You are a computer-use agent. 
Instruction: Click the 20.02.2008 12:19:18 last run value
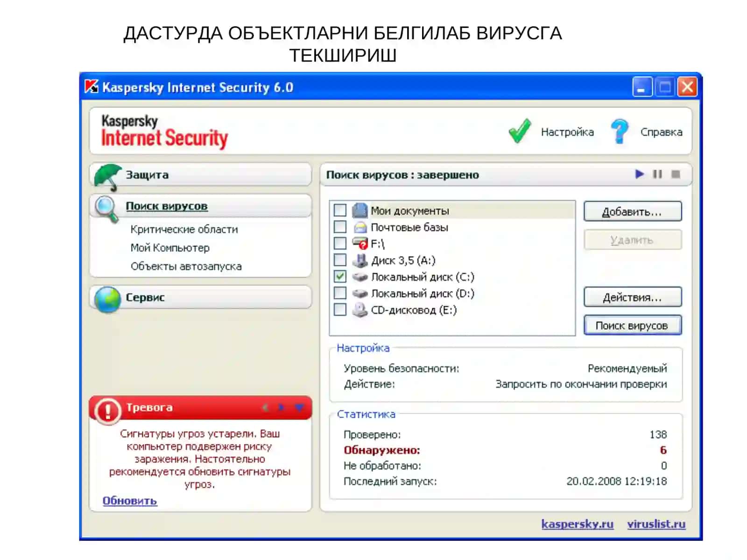(617, 481)
